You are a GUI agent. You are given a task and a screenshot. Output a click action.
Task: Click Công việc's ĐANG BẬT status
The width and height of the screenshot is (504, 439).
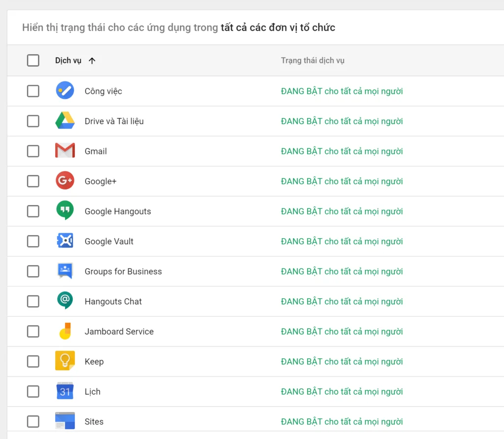[342, 91]
